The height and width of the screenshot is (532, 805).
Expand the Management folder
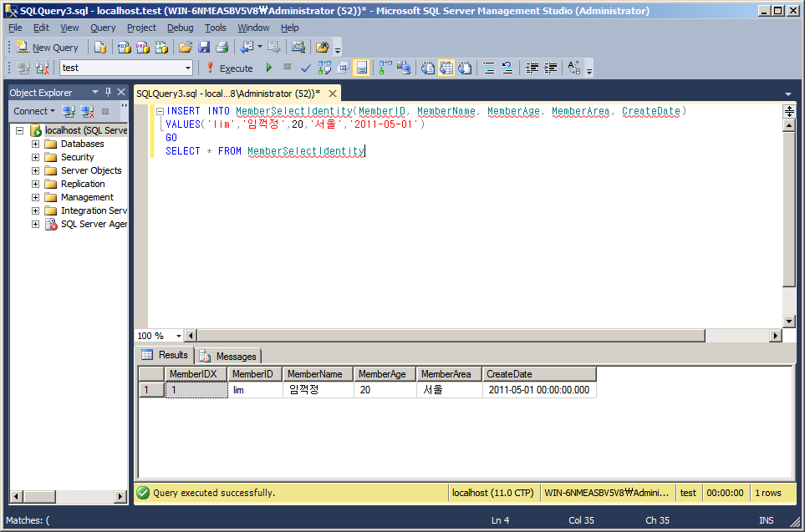[35, 197]
